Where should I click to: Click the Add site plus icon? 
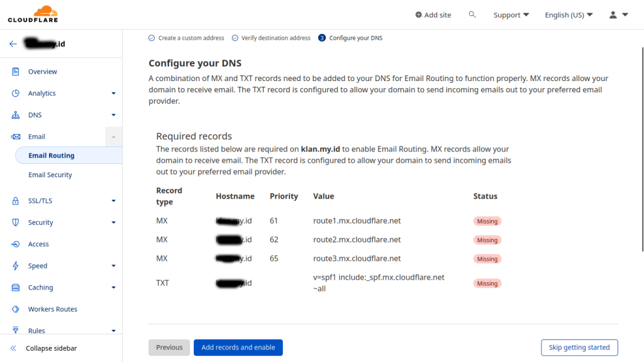click(418, 15)
